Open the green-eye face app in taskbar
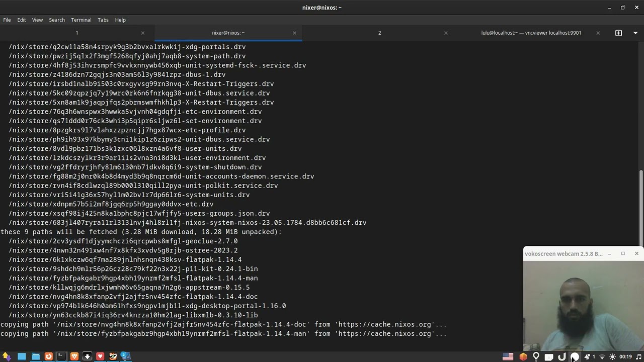Viewport: 644px width, 362px height. click(x=113, y=356)
